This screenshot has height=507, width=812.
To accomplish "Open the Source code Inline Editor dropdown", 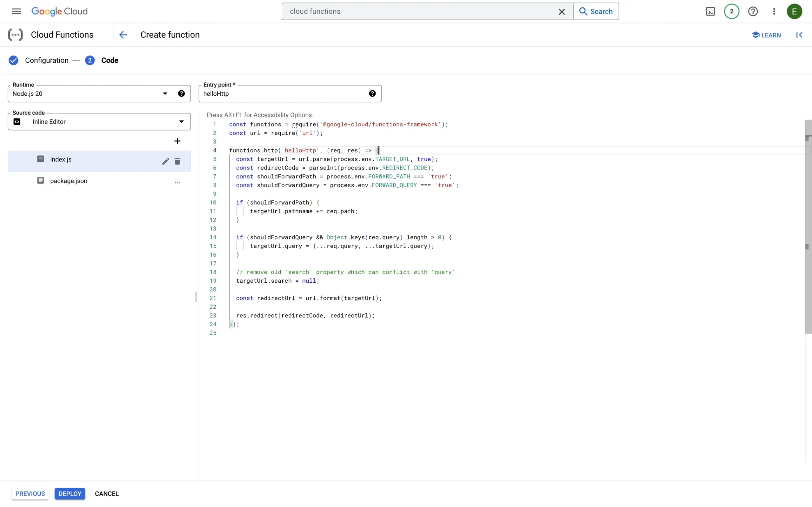I will point(99,122).
